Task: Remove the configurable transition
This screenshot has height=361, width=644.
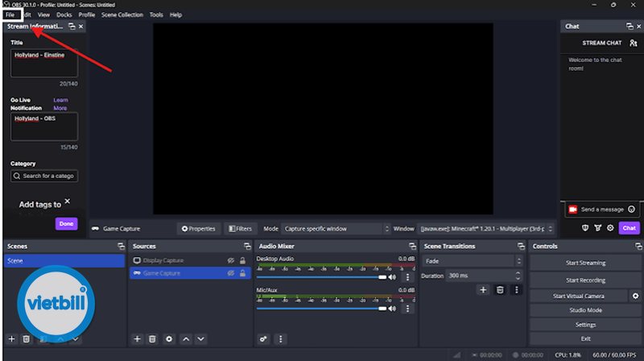Action: 500,290
